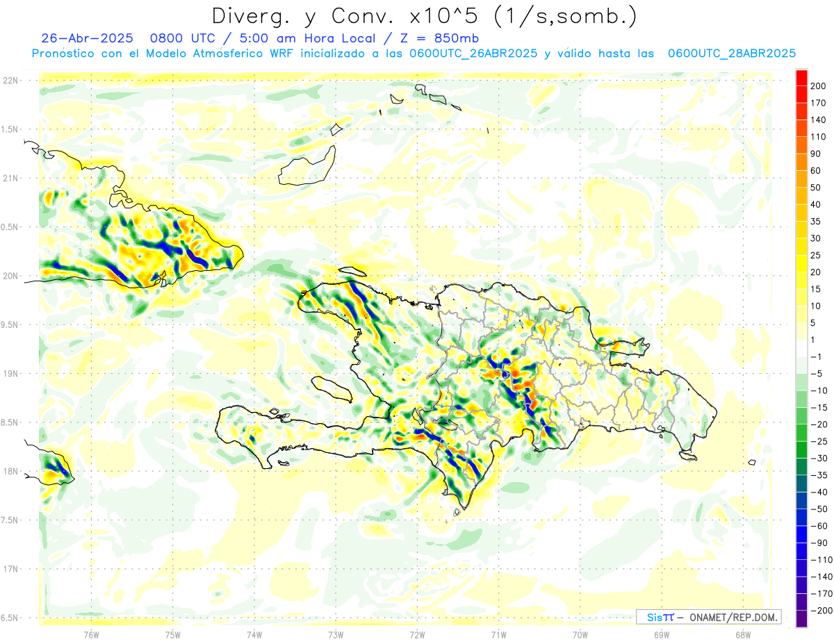Click the '69W' longitude label
834x644 pixels.
pyautogui.click(x=662, y=634)
